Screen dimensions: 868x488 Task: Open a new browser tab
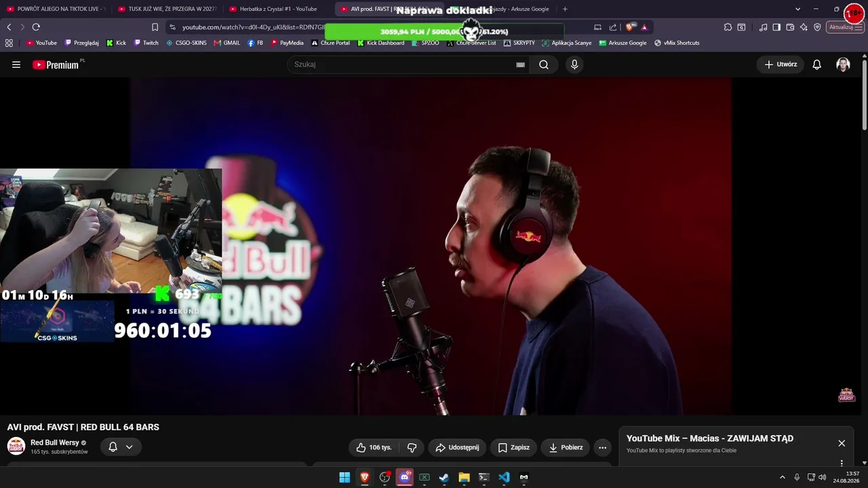click(x=565, y=9)
